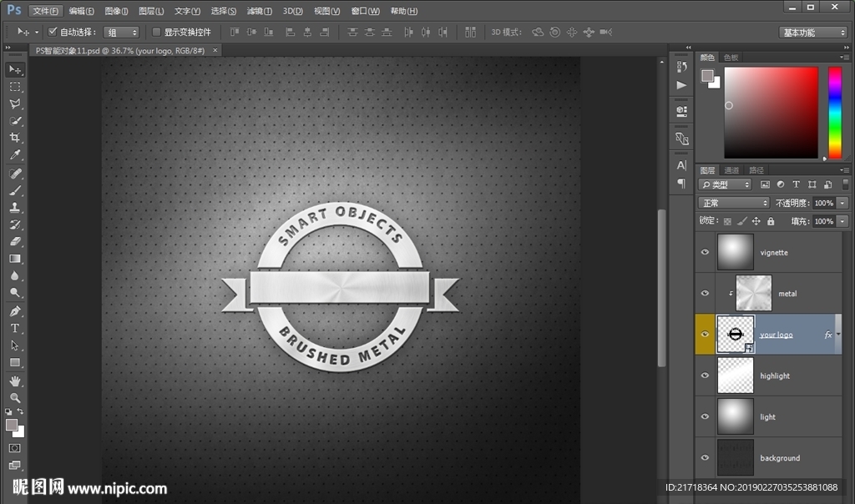The width and height of the screenshot is (855, 504).
Task: Click the metal layer thumbnail
Action: coord(753,293)
